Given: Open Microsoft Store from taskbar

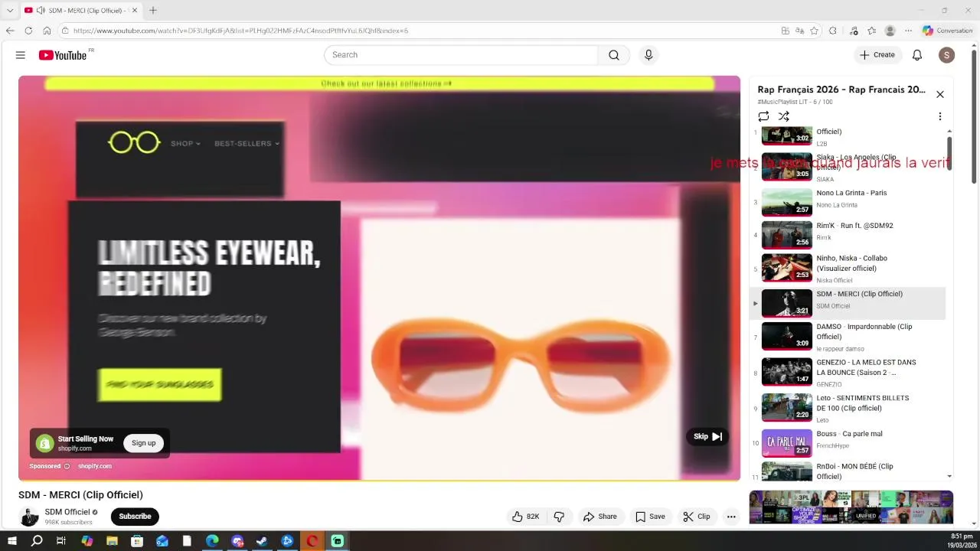Looking at the screenshot, I should click(137, 541).
